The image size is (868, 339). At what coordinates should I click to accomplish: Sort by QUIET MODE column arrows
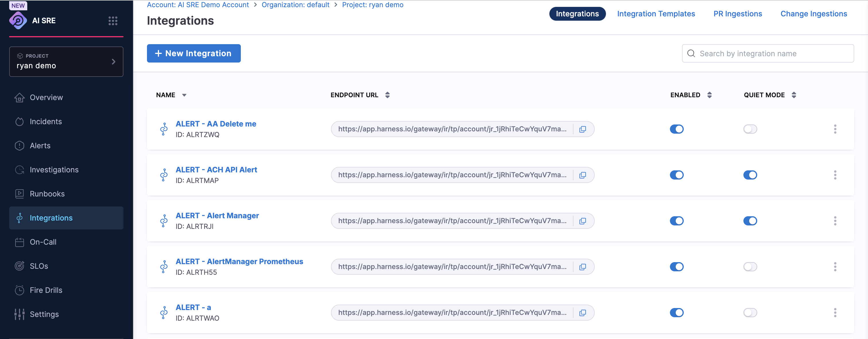pyautogui.click(x=794, y=95)
